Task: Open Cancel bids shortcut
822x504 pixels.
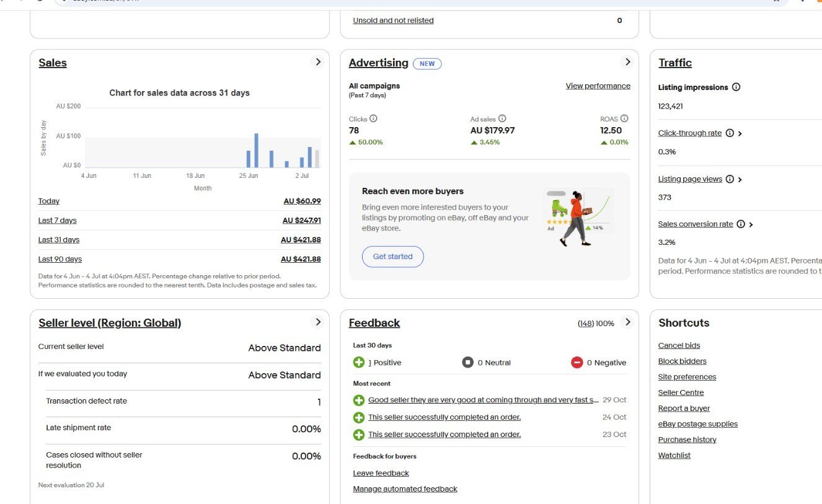Action: coord(679,346)
